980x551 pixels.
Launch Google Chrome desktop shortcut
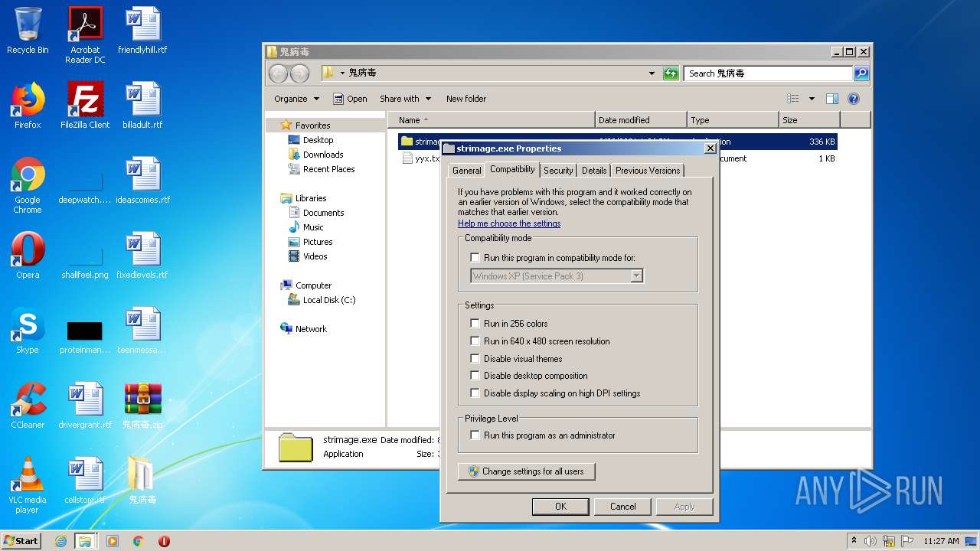pos(28,185)
